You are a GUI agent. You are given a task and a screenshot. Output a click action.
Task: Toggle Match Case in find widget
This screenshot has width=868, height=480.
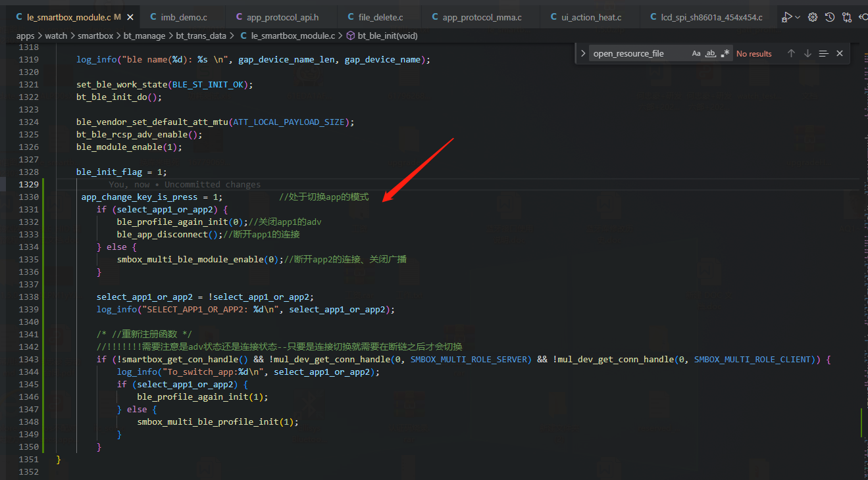click(x=696, y=53)
